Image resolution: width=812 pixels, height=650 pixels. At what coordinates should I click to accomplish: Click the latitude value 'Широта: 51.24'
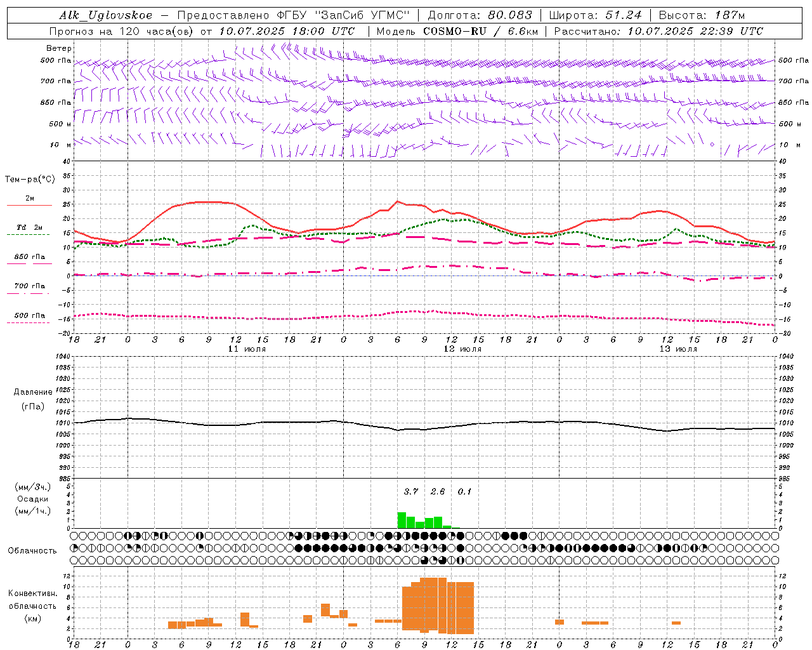[595, 15]
